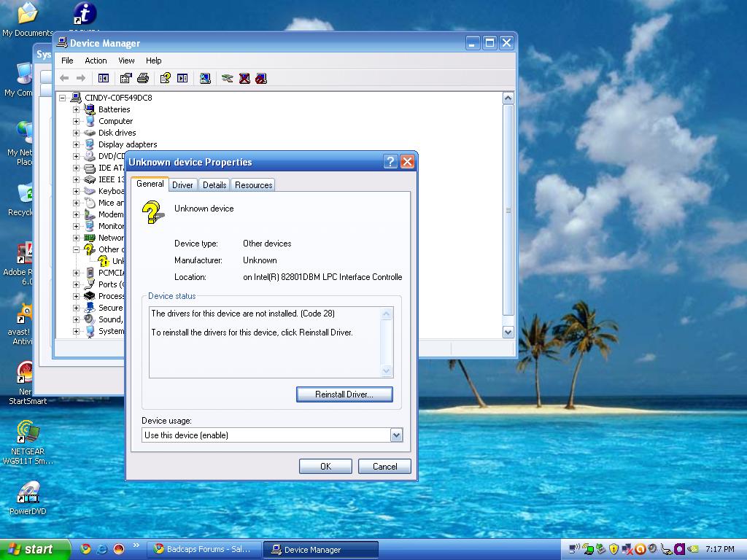Image resolution: width=747 pixels, height=560 pixels.
Task: Open the Device usage dropdown
Action: [x=395, y=435]
